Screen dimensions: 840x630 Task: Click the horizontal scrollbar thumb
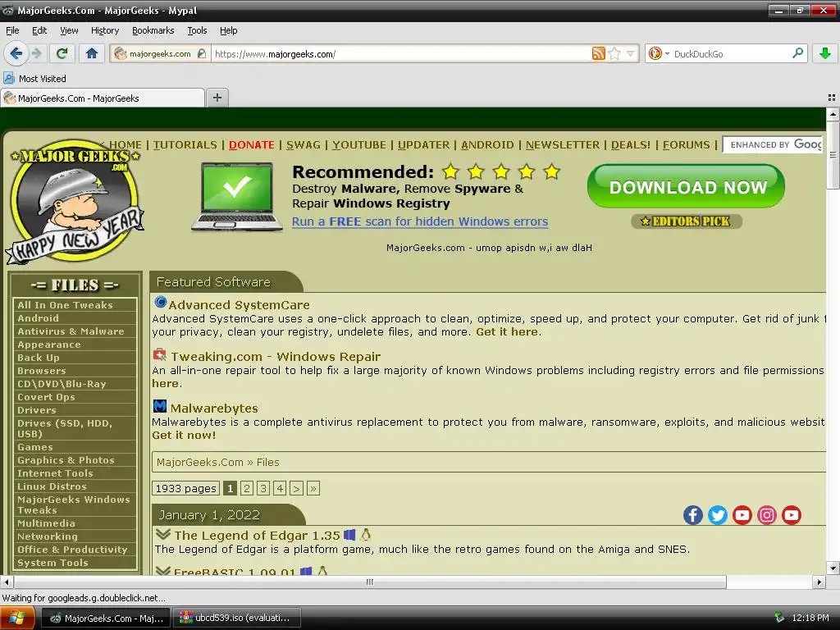pyautogui.click(x=370, y=582)
